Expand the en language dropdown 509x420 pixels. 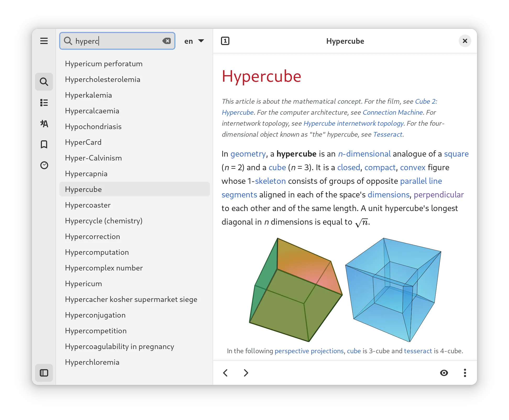click(x=194, y=41)
